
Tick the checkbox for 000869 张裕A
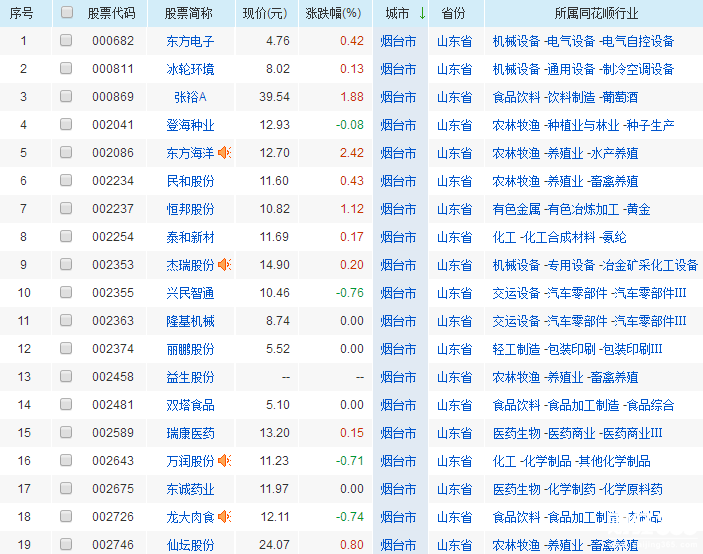tap(66, 96)
